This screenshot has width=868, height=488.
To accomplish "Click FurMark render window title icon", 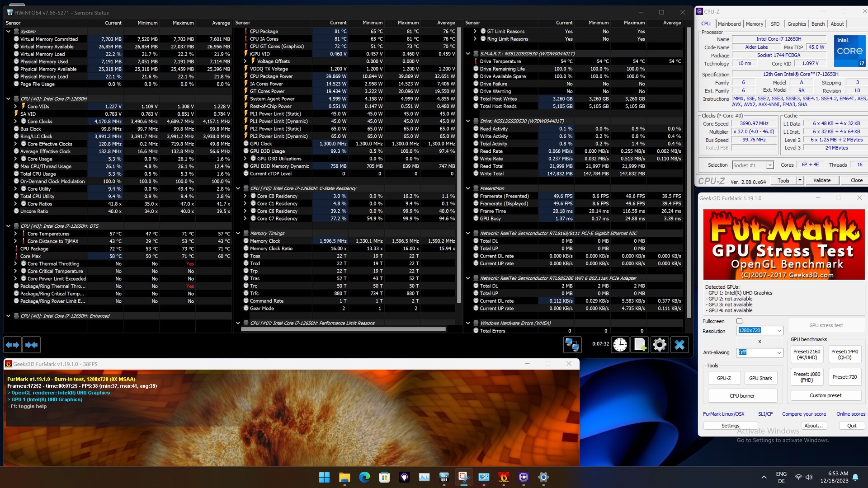I will pos(8,364).
